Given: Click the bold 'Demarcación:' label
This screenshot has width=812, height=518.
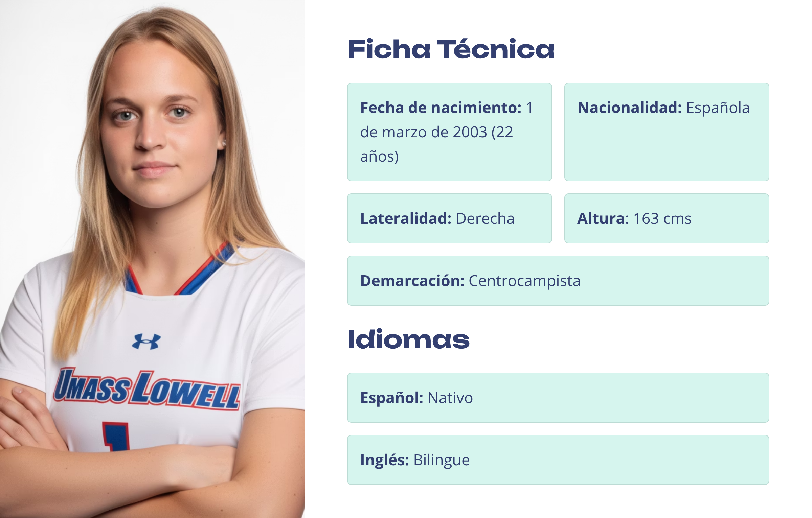Looking at the screenshot, I should click(412, 281).
